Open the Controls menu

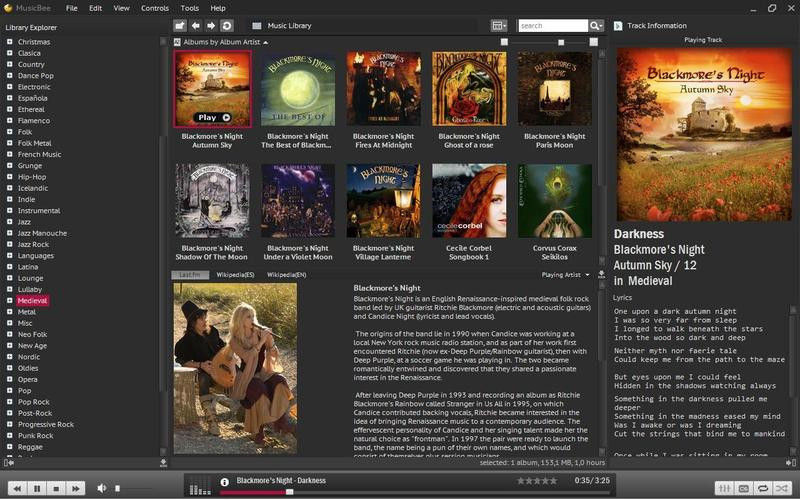point(155,8)
